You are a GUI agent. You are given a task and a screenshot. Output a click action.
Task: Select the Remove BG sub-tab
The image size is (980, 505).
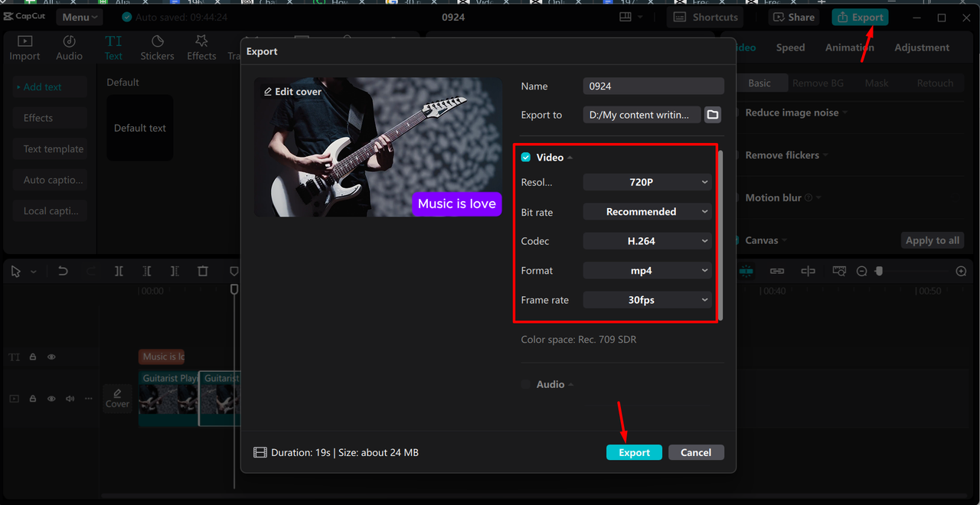[818, 83]
